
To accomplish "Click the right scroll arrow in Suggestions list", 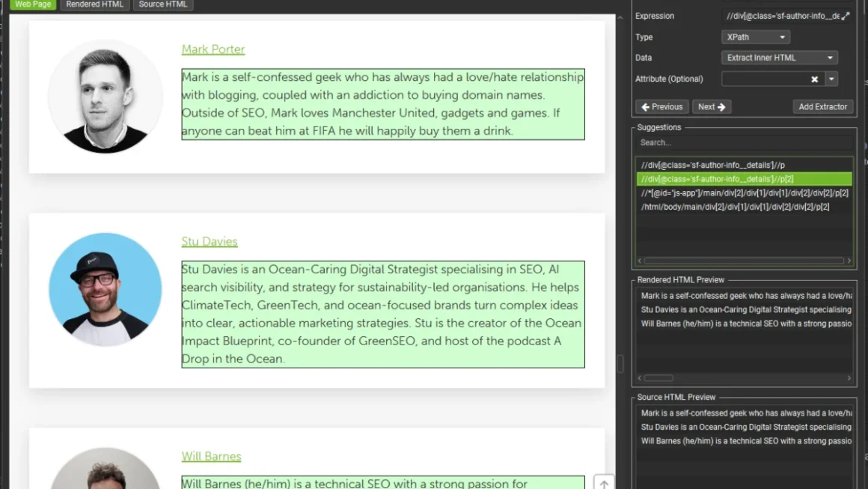I will (x=849, y=261).
